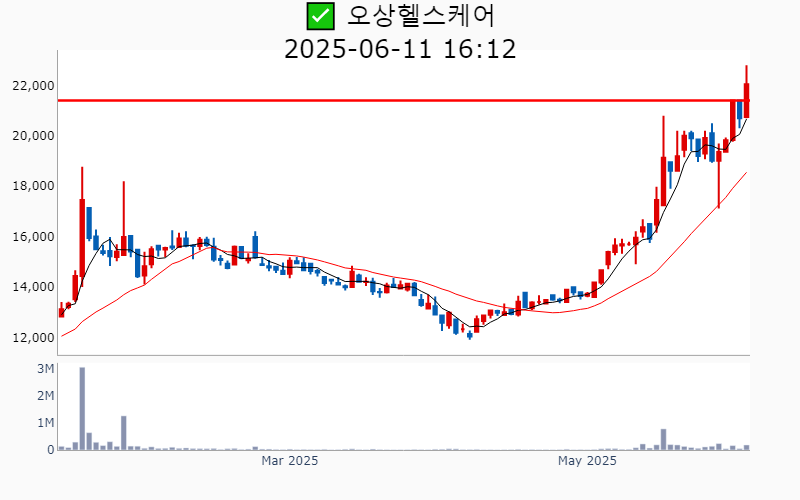Click the 3M volume axis label
The width and height of the screenshot is (800, 500).
pyautogui.click(x=45, y=369)
